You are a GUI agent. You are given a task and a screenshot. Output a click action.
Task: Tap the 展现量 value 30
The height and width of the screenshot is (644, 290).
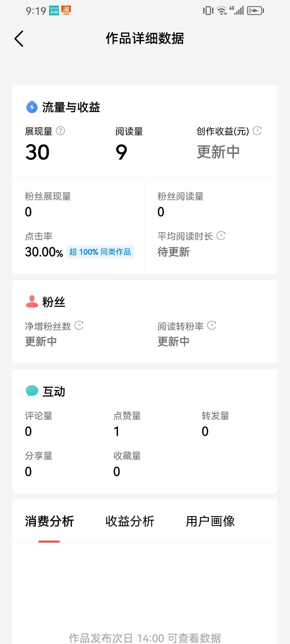point(37,152)
